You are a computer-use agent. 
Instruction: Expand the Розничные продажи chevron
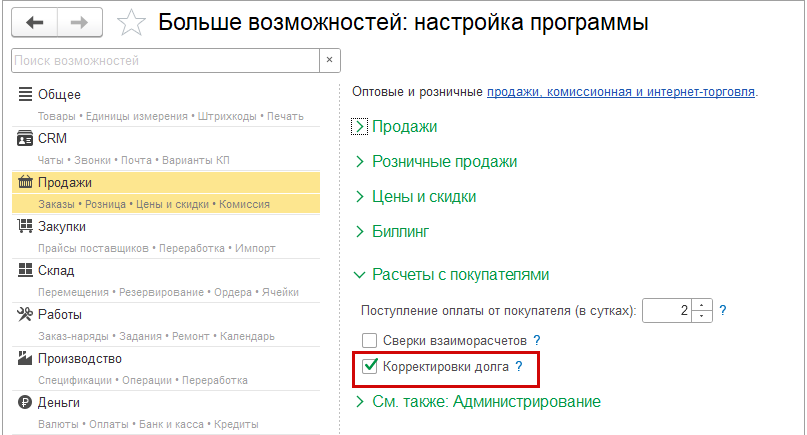359,162
